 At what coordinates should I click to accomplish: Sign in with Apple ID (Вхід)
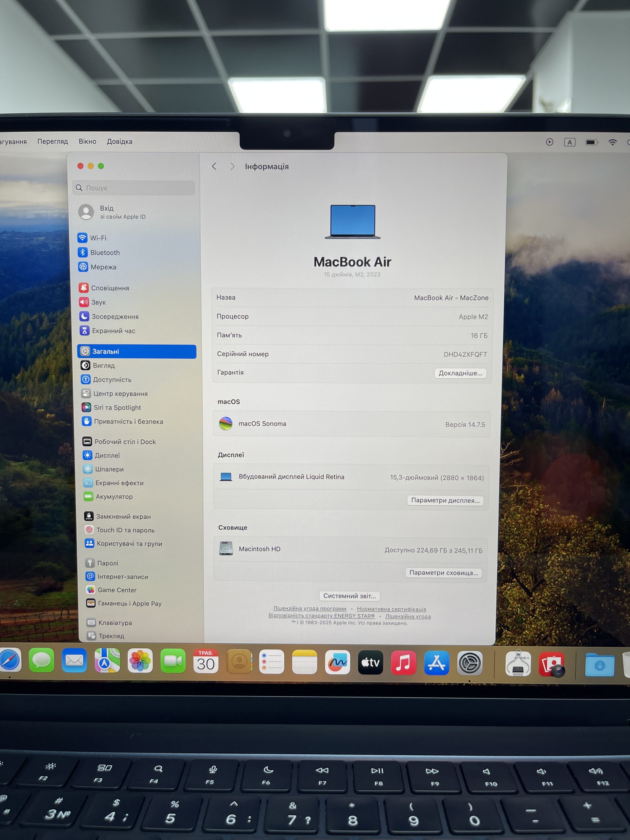(x=113, y=212)
